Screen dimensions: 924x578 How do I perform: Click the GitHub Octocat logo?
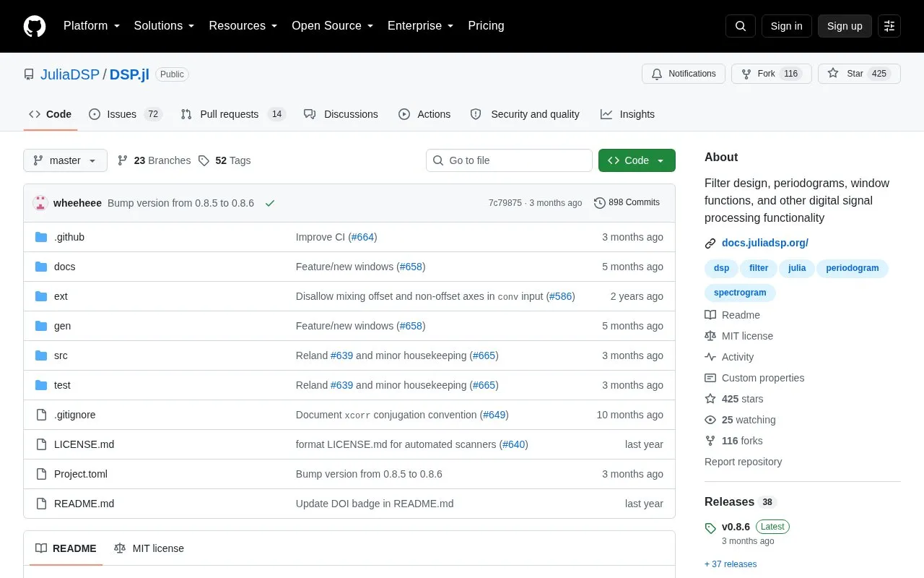click(x=35, y=26)
